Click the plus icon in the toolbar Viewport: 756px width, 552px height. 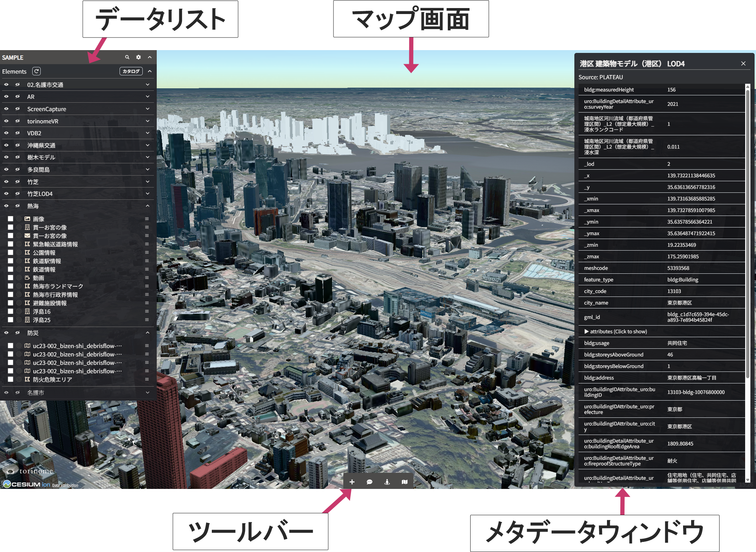click(x=352, y=482)
